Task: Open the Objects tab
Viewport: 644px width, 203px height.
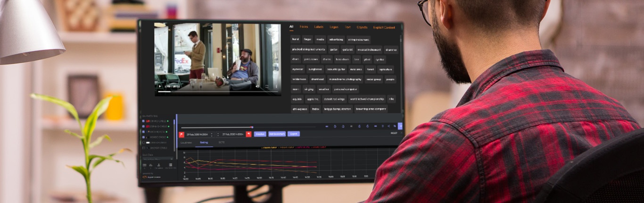Action: (362, 27)
